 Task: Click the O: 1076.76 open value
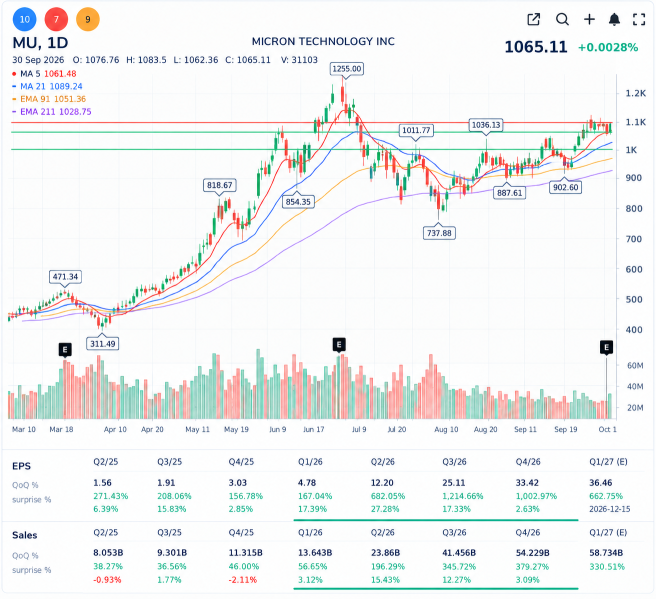point(96,60)
